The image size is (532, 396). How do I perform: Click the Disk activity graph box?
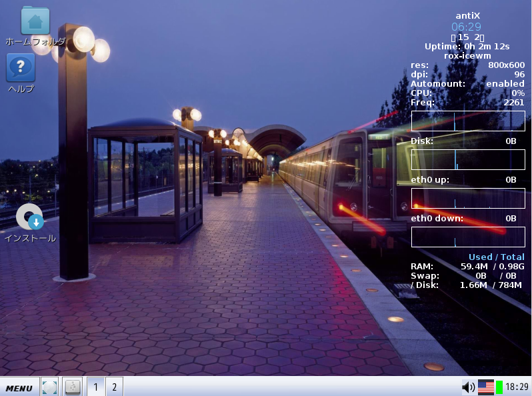468,159
